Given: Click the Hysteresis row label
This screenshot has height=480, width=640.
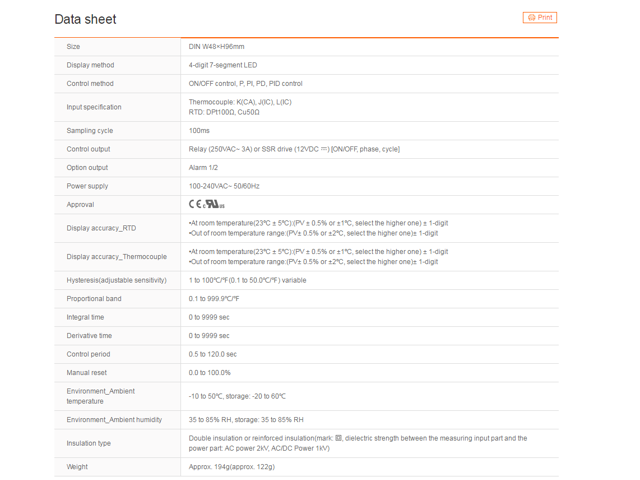Looking at the screenshot, I should pos(109,280).
